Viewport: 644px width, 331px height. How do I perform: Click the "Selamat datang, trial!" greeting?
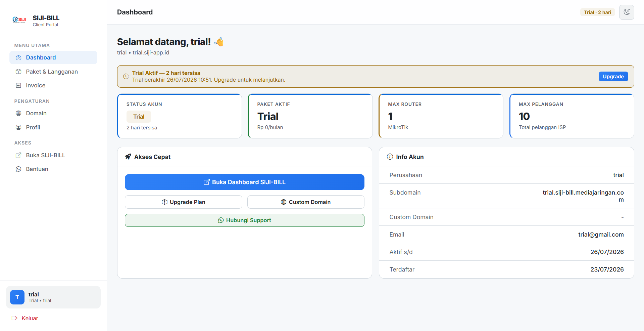(x=164, y=42)
